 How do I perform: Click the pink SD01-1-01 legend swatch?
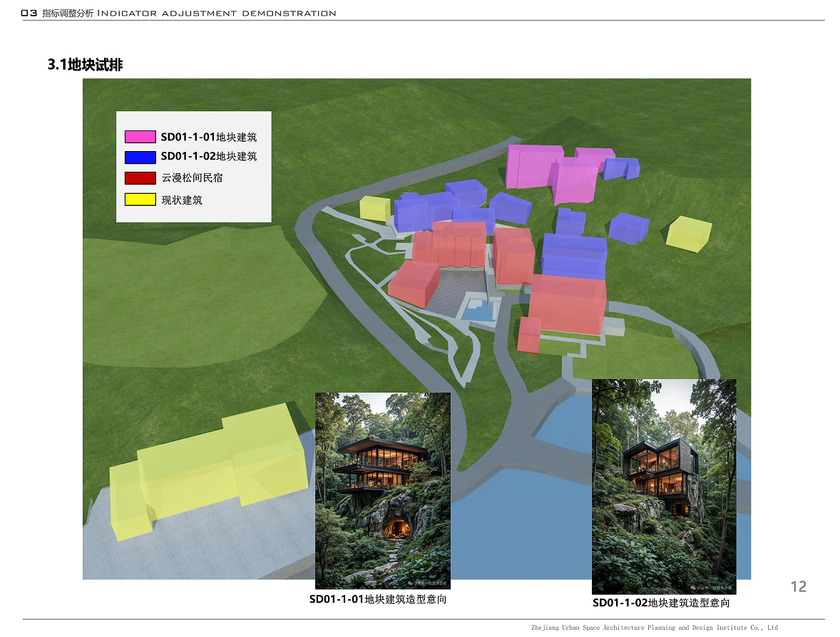click(x=140, y=137)
